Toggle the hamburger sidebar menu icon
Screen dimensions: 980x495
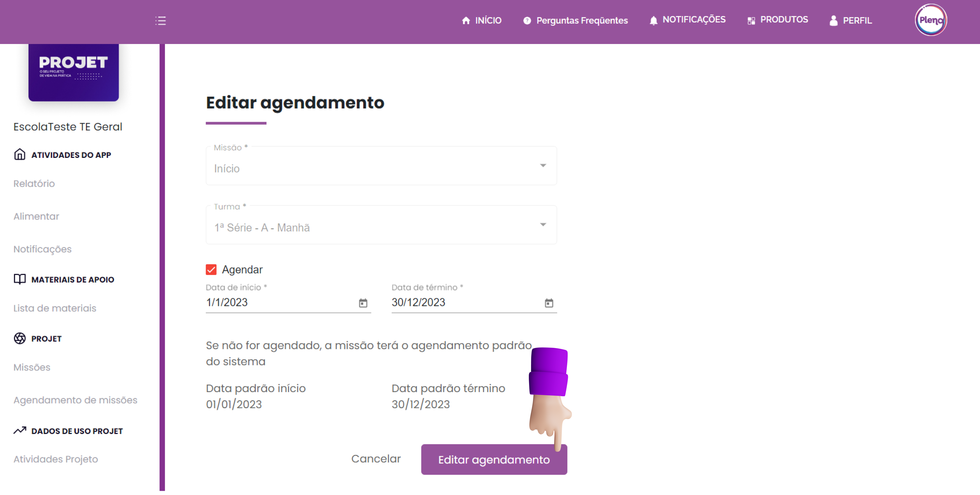tap(160, 21)
